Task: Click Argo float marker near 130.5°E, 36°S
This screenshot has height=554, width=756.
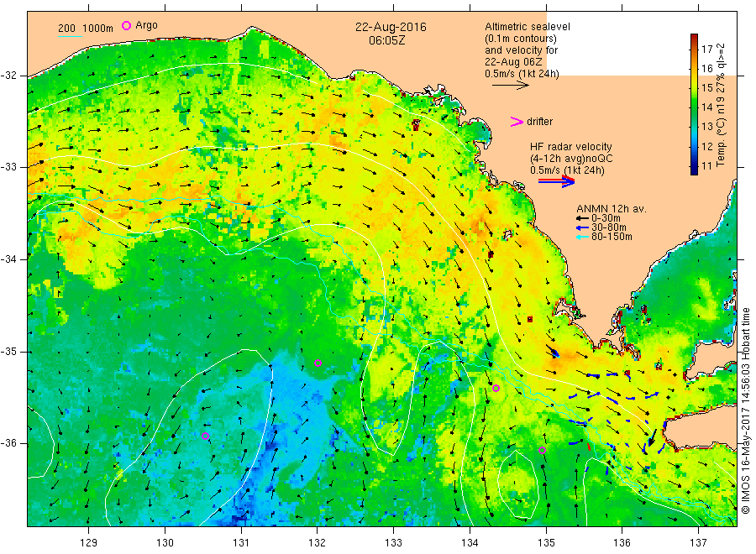Action: point(205,436)
